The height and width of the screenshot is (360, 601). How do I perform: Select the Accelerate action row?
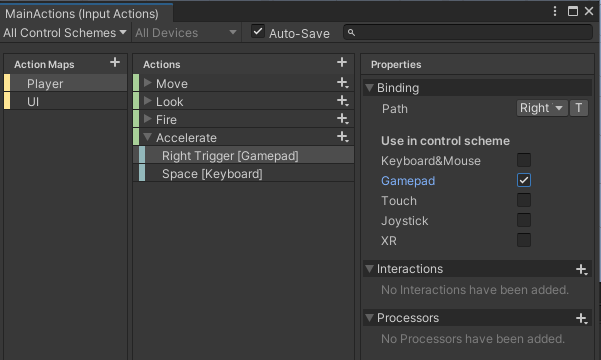tap(243, 137)
